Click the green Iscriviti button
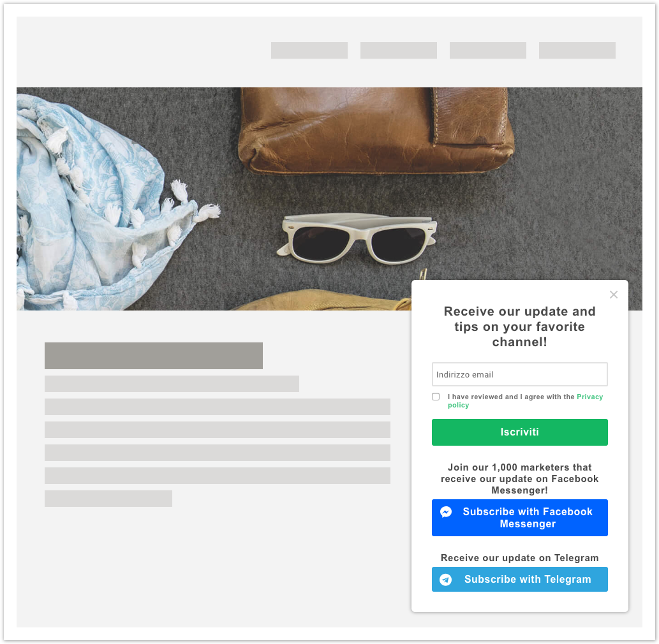659x644 pixels. tap(519, 432)
